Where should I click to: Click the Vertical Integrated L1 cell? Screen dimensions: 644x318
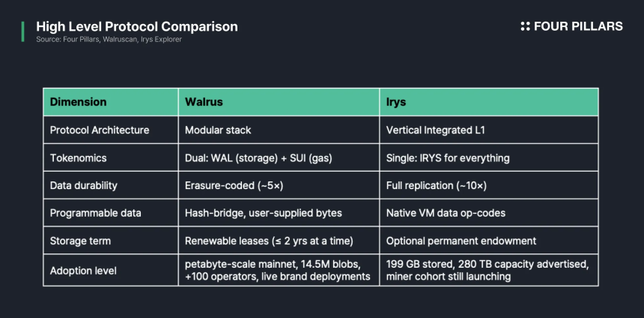[x=489, y=130]
